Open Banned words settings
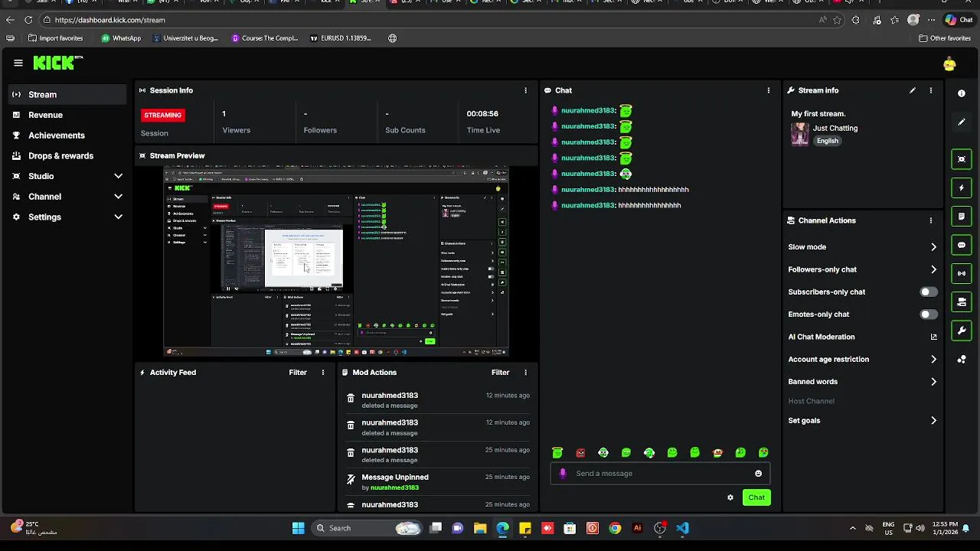 [x=862, y=382]
